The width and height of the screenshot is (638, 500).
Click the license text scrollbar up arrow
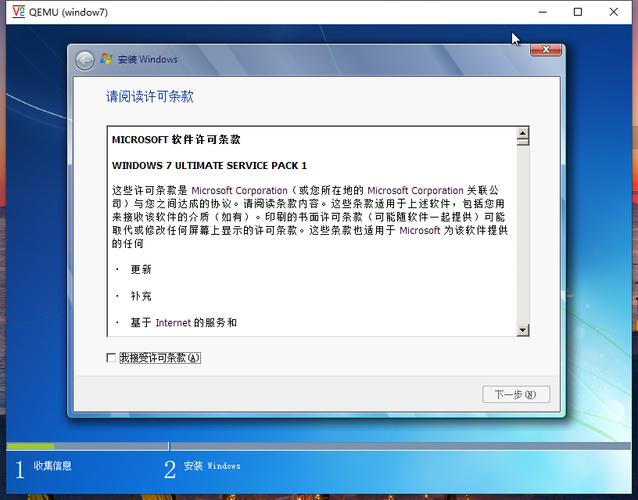(522, 133)
